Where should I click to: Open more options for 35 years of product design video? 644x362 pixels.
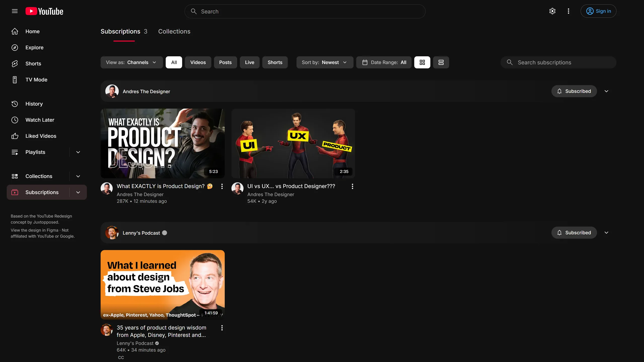[222, 328]
